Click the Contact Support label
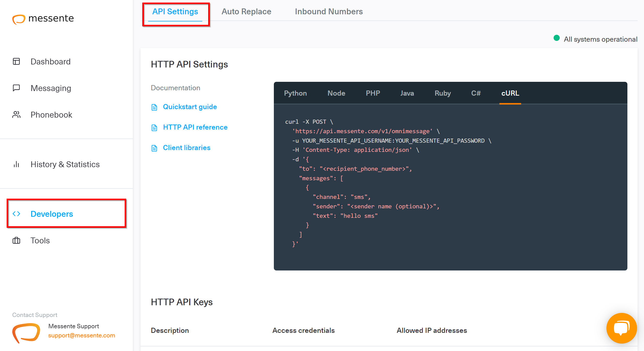This screenshot has height=351, width=644. click(35, 315)
